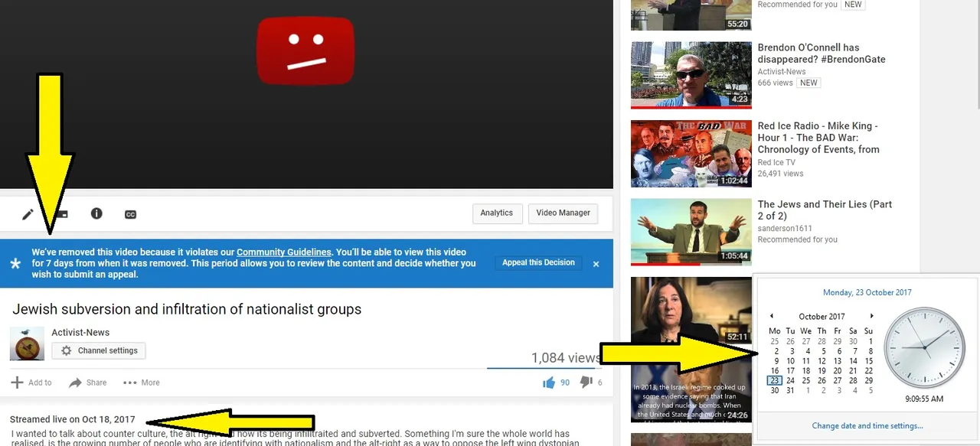This screenshot has height=446, width=980.
Task: Open Video Manager
Action: 563,213
